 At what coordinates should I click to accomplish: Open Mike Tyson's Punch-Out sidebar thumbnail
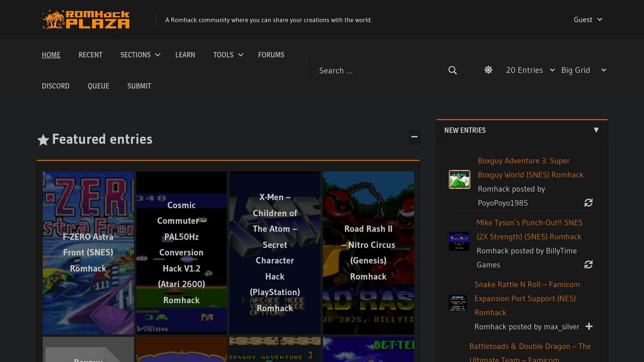[459, 241]
